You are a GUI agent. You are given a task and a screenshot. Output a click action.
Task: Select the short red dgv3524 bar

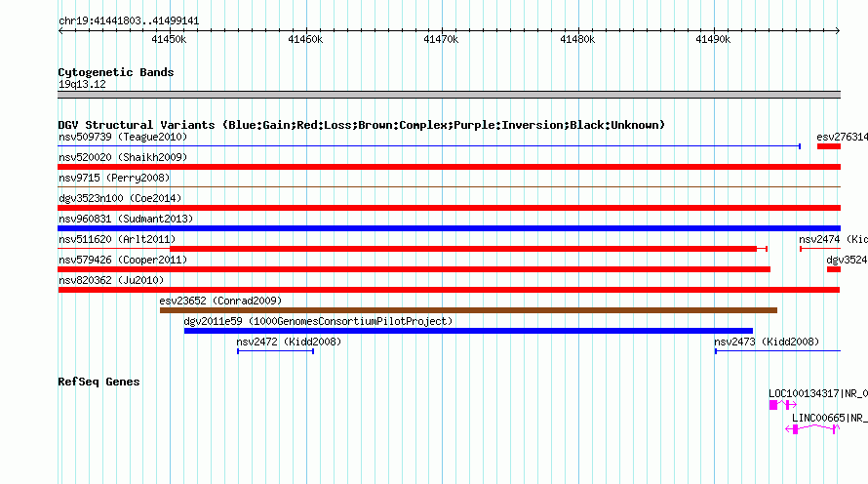pyautogui.click(x=834, y=269)
